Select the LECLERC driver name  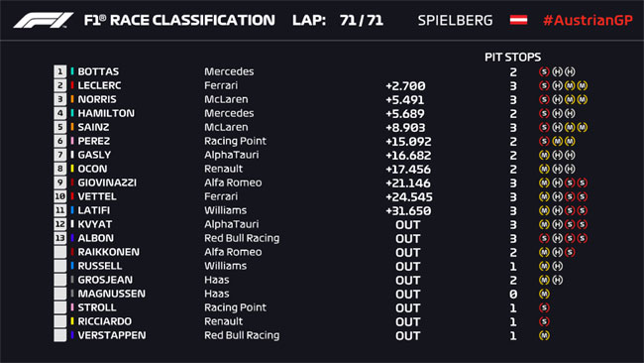pos(99,85)
